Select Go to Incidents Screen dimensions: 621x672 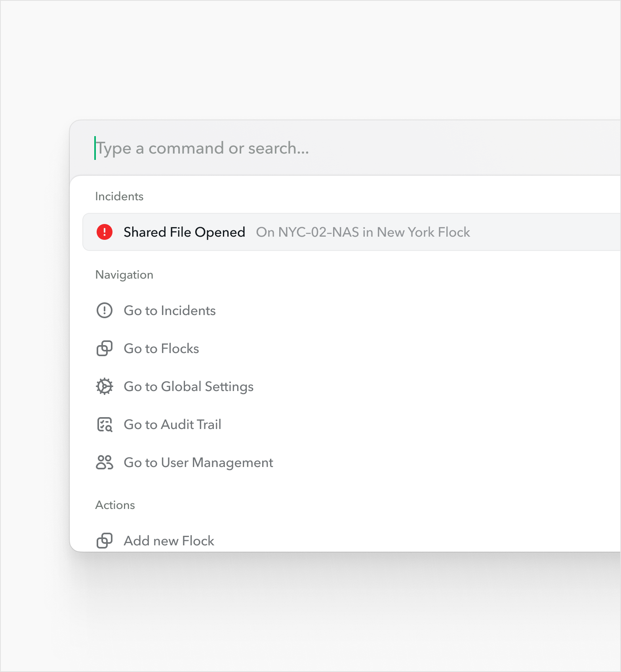[x=352, y=310]
